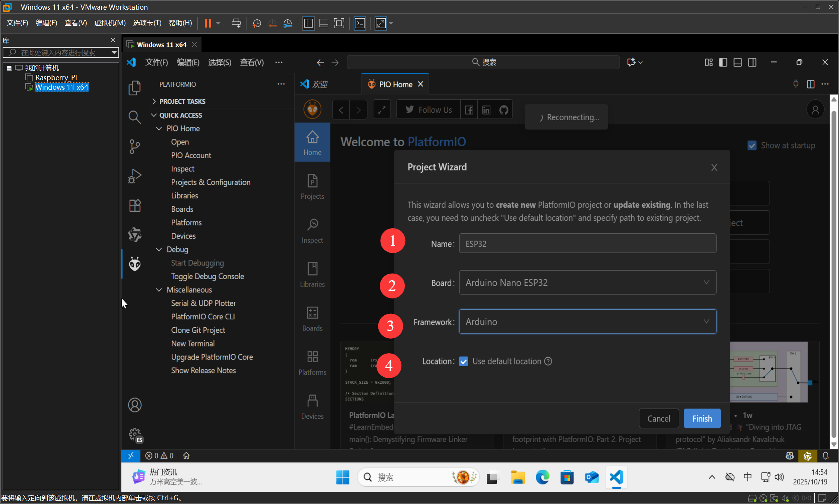Split the VS Code editor right
The width and height of the screenshot is (839, 504).
click(x=810, y=84)
